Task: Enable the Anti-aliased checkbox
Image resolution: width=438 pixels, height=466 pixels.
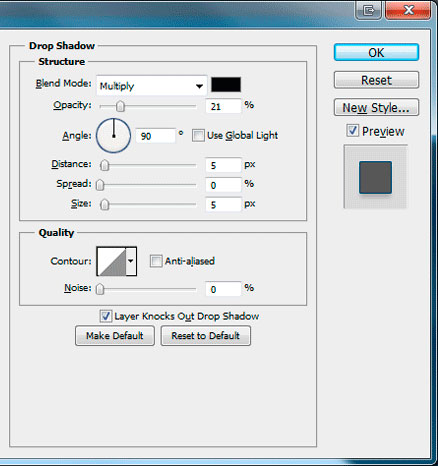Action: [x=156, y=261]
